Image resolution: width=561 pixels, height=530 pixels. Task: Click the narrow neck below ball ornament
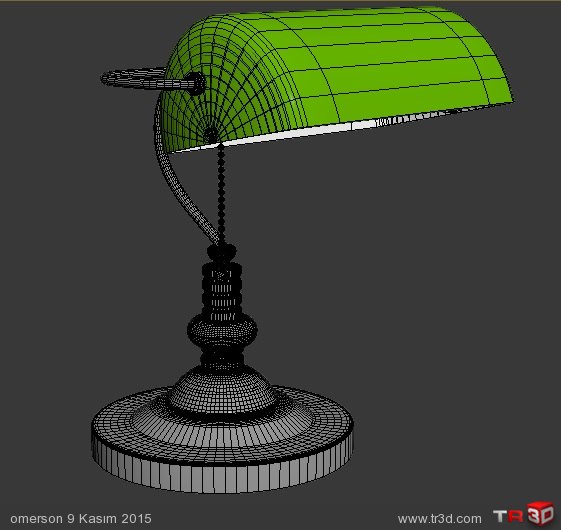click(x=222, y=358)
